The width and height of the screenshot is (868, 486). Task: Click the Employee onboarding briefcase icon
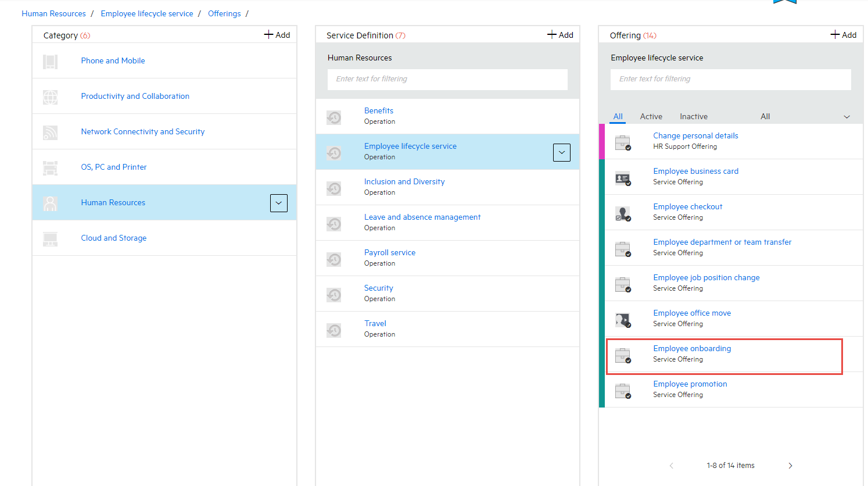coord(623,355)
